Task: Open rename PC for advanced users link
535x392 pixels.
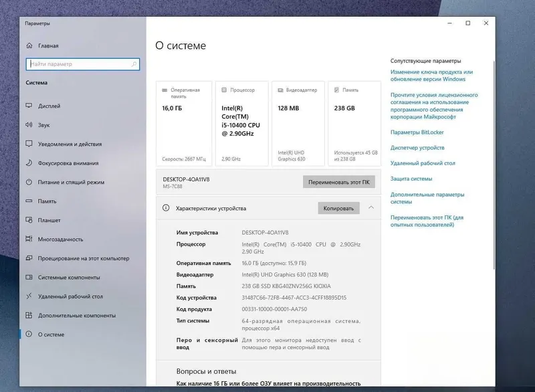Action: (427, 221)
